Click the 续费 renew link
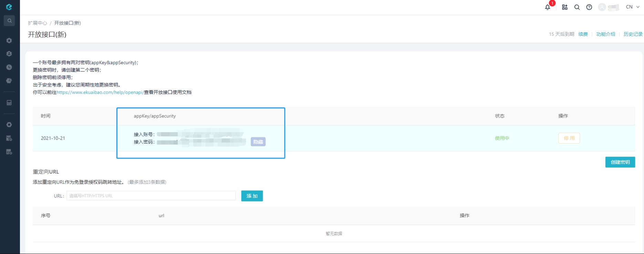Image resolution: width=644 pixels, height=254 pixels. click(583, 34)
